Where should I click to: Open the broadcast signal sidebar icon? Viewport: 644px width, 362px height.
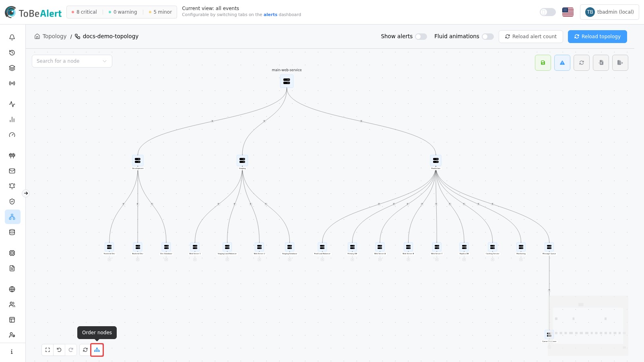[12, 83]
